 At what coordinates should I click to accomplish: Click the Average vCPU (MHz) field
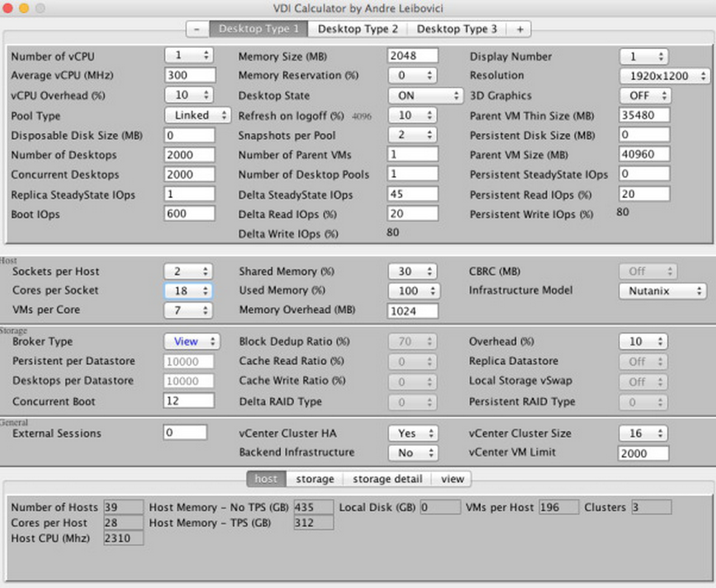190,75
